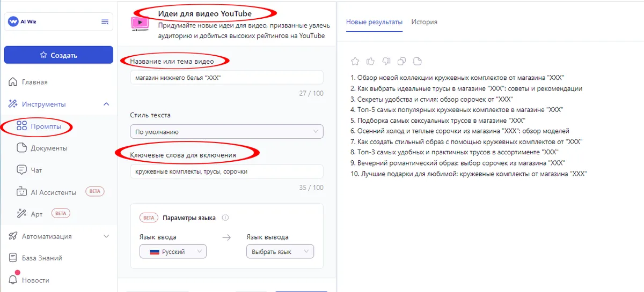This screenshot has height=292, width=644.
Task: Click result line 3 about Секреты удобства
Action: click(432, 99)
